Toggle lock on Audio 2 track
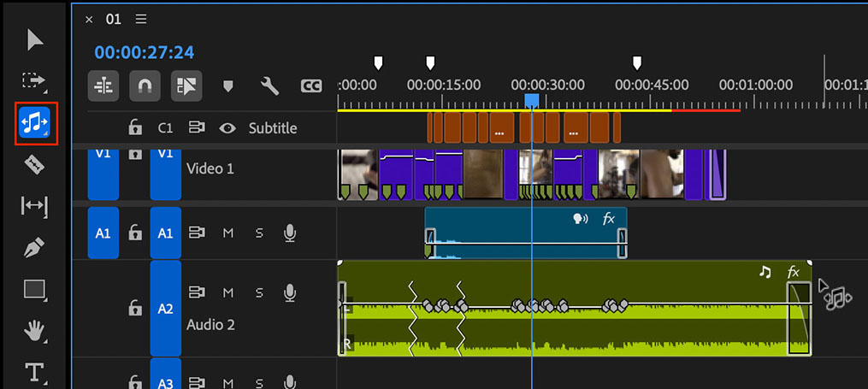The image size is (868, 389). (134, 309)
